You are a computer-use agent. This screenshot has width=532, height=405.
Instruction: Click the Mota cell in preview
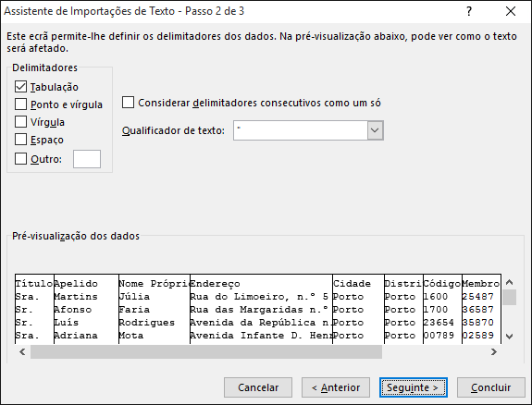click(x=131, y=335)
